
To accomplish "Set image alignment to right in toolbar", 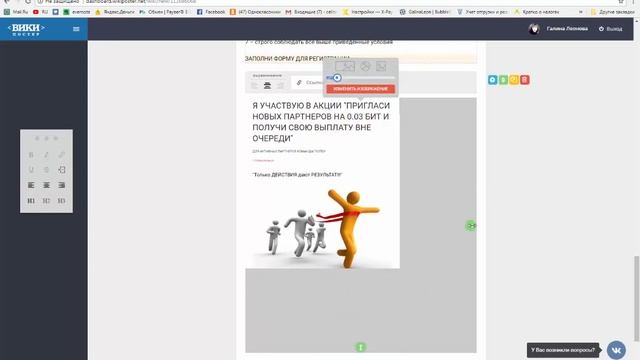I will (280, 85).
